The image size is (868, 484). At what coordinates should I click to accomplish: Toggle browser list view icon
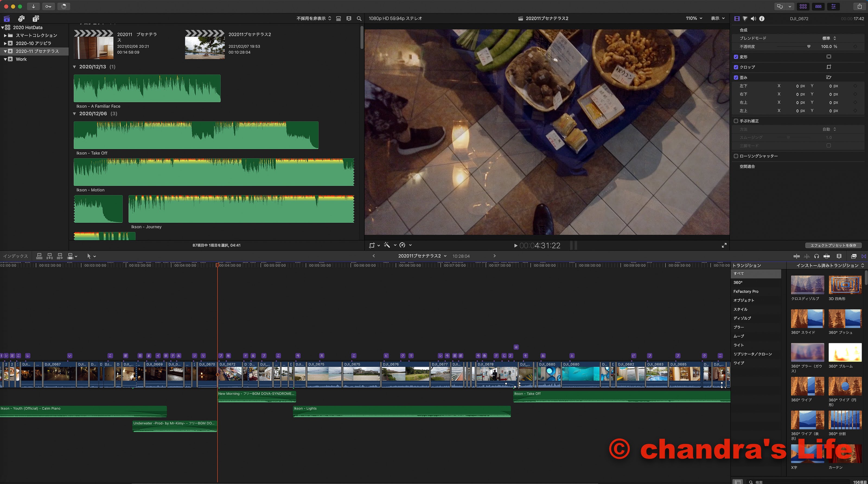tap(339, 18)
